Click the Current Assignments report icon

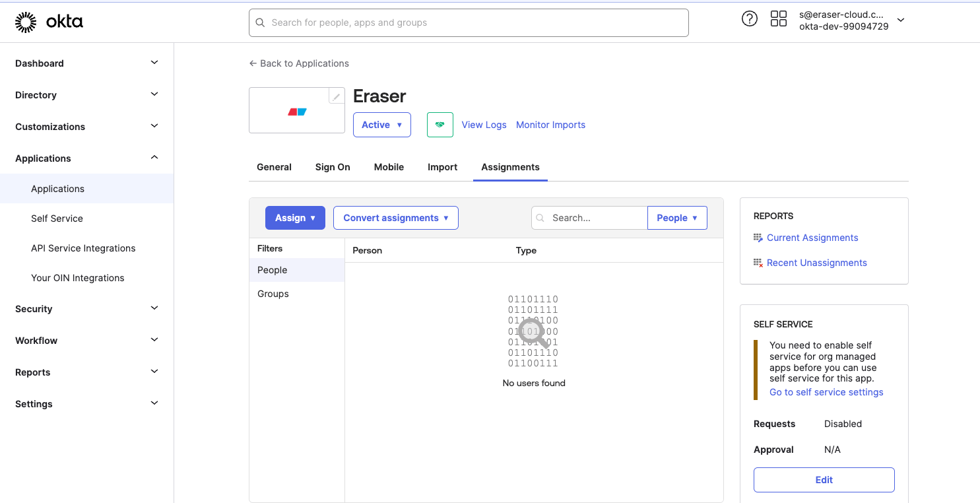tap(758, 238)
